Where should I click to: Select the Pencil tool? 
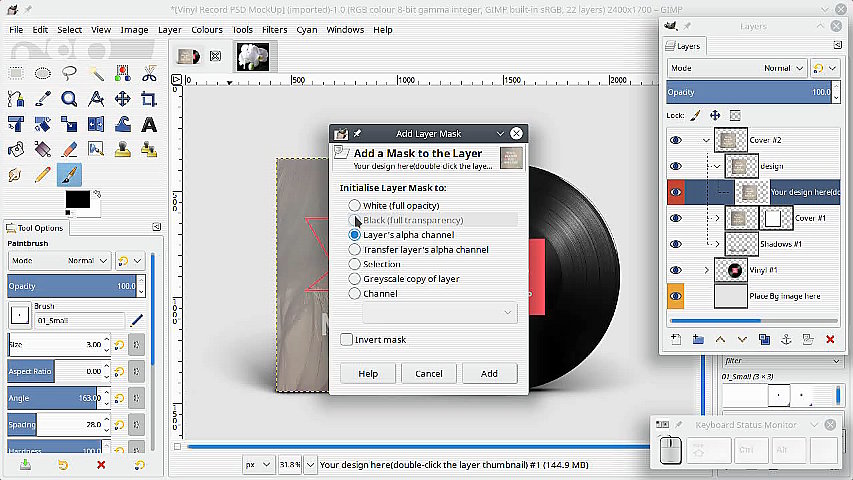(x=42, y=175)
